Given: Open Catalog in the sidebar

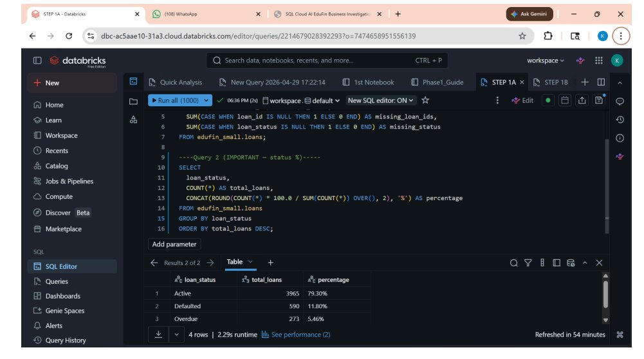Looking at the screenshot, I should (72, 166).
